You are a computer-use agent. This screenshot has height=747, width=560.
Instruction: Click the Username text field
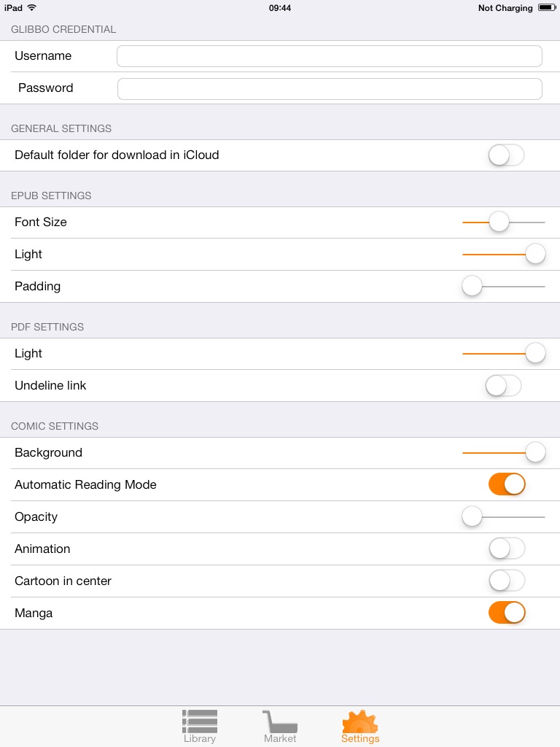(x=330, y=56)
